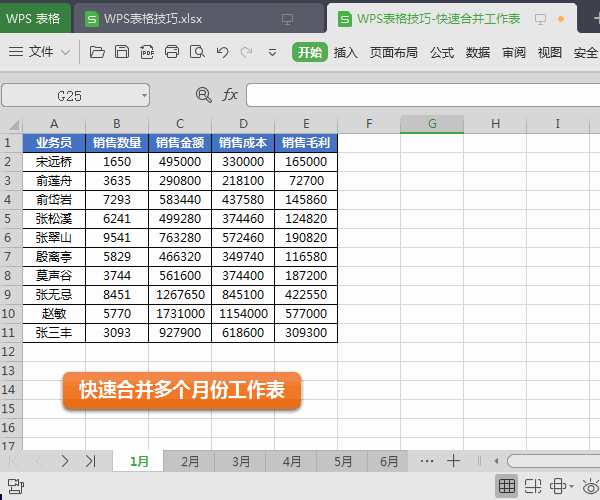Select cell with value 1267650
The height and width of the screenshot is (500, 600).
[180, 295]
